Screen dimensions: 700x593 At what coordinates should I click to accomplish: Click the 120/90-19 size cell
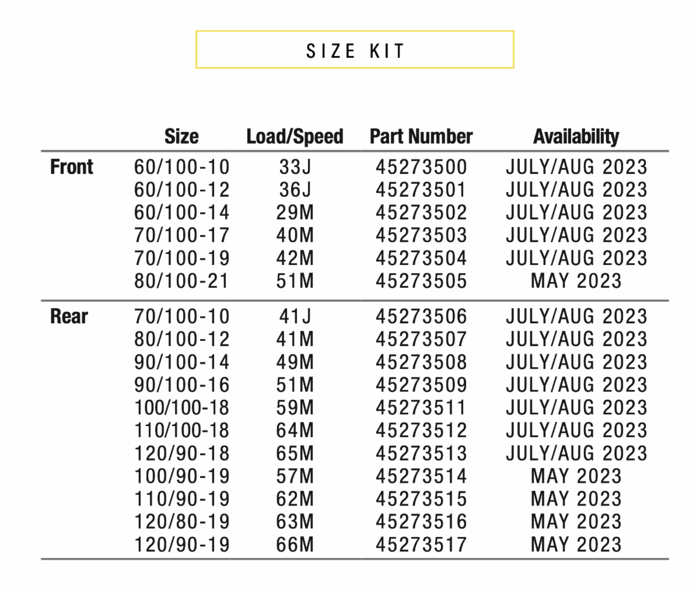(182, 545)
